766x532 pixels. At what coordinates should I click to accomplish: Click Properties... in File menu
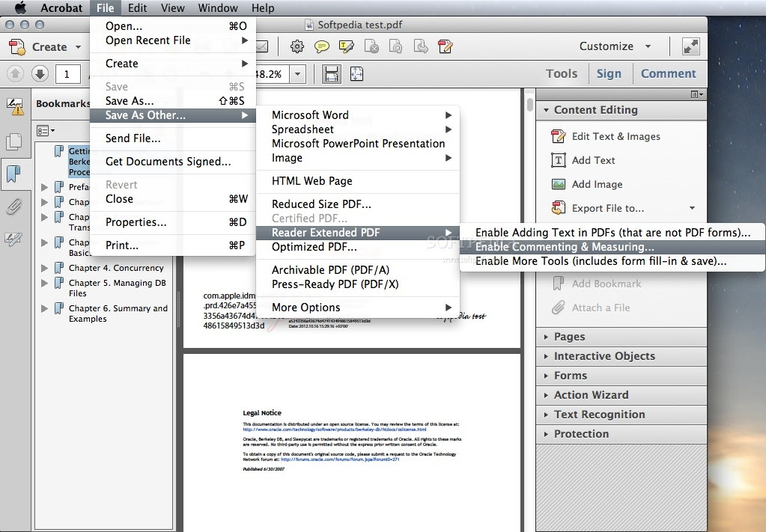[x=173, y=222]
